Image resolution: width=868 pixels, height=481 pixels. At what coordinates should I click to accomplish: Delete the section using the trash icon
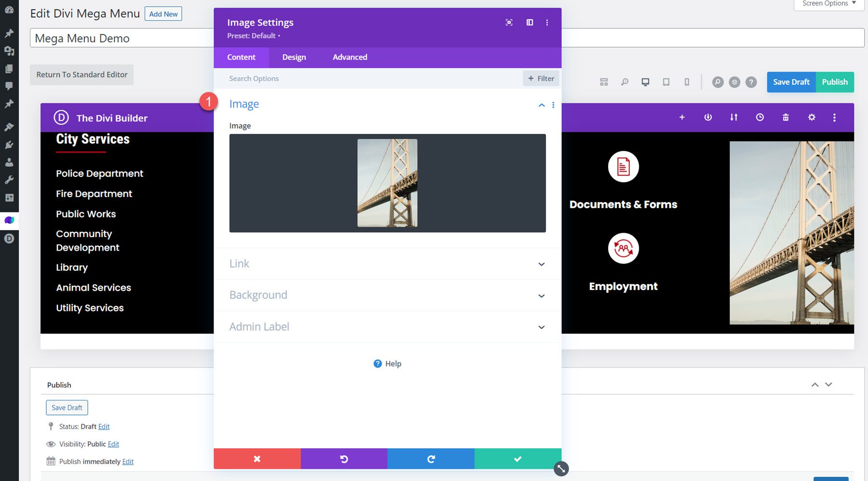[786, 117]
